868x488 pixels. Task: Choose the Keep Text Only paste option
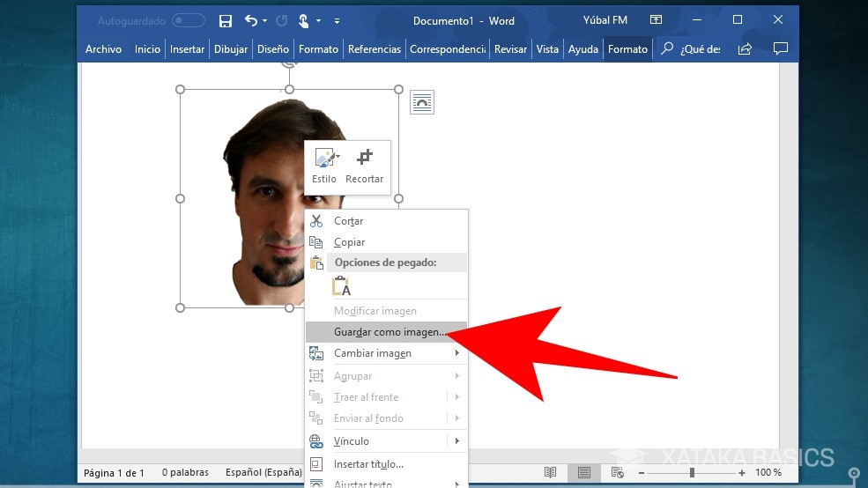coord(341,286)
